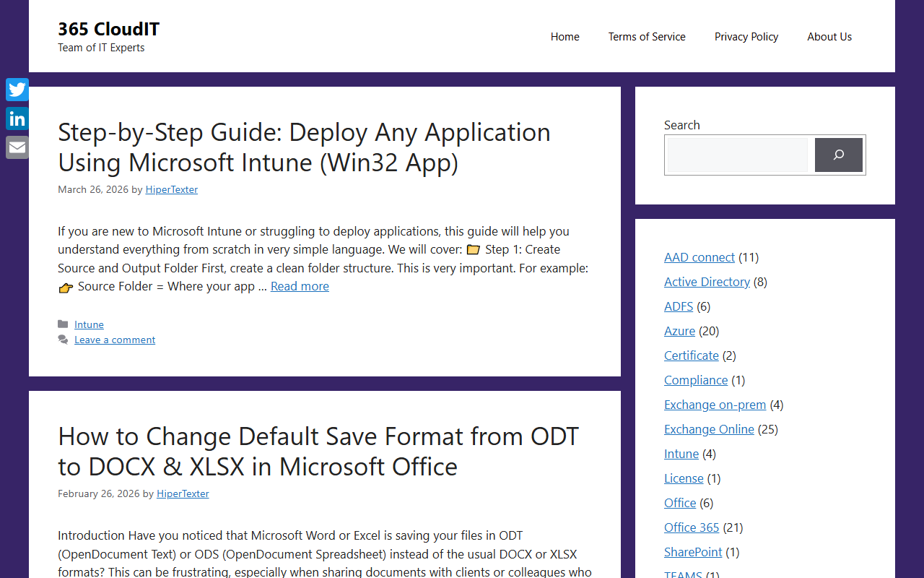This screenshot has width=924, height=578.
Task: Follow the Read more link
Action: pos(300,286)
